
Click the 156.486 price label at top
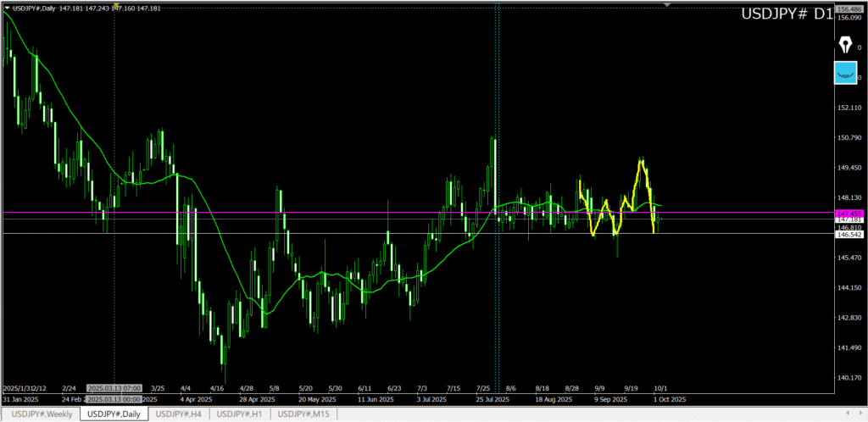tap(849, 8)
